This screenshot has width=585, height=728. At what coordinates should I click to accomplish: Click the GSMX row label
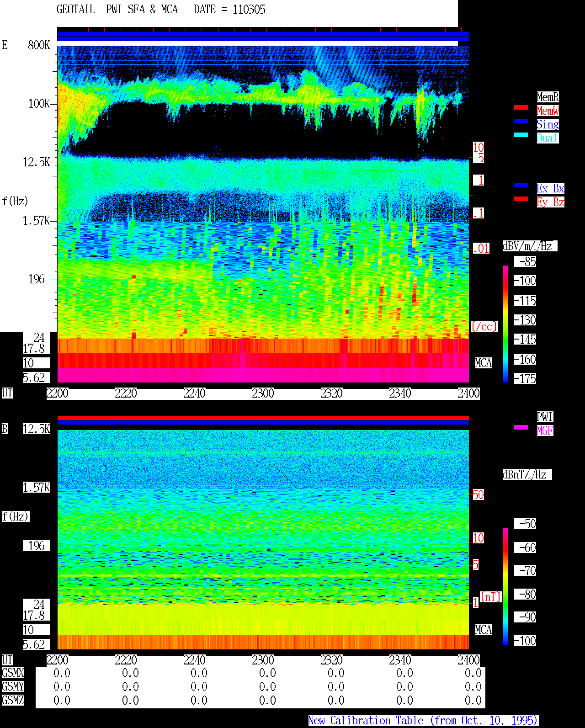click(x=13, y=673)
